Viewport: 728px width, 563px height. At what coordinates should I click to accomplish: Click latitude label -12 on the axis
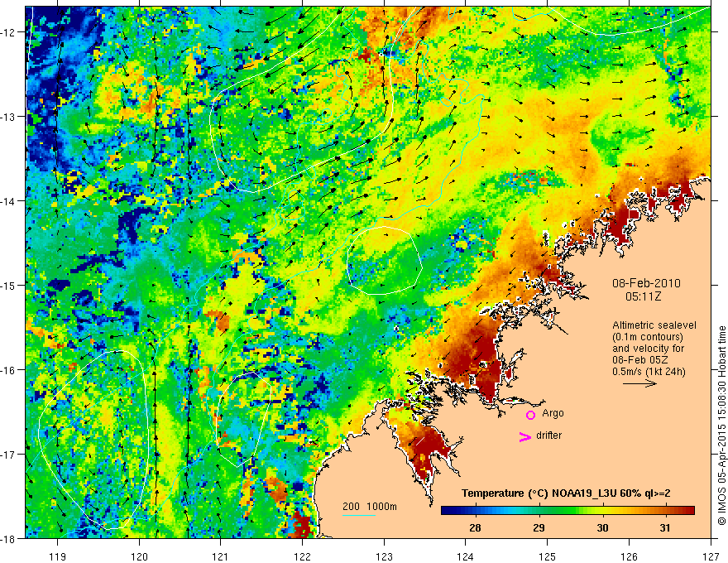8,32
